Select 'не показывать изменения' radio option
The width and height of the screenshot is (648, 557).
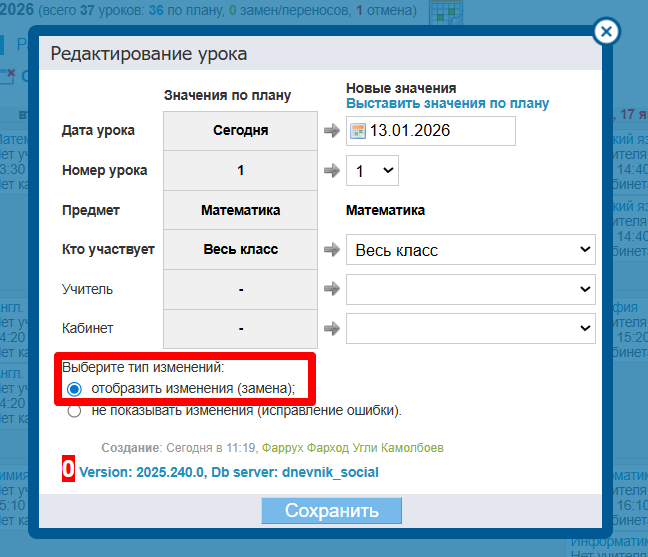(74, 410)
